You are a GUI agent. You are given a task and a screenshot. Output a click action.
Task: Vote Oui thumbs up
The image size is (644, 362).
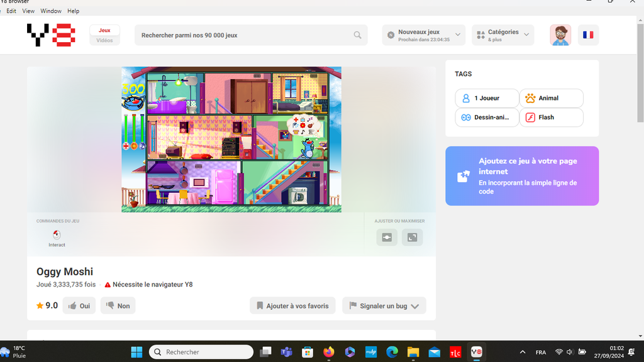point(79,306)
